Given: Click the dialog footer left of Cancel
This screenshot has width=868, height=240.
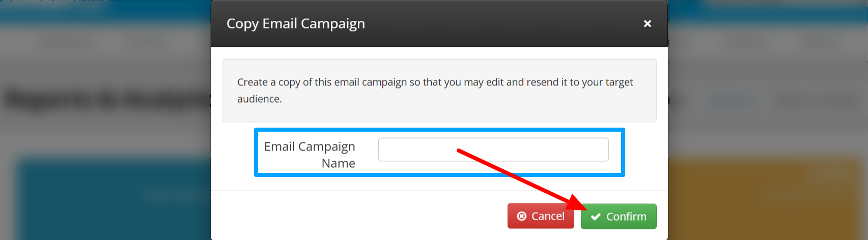Looking at the screenshot, I should click(359, 216).
